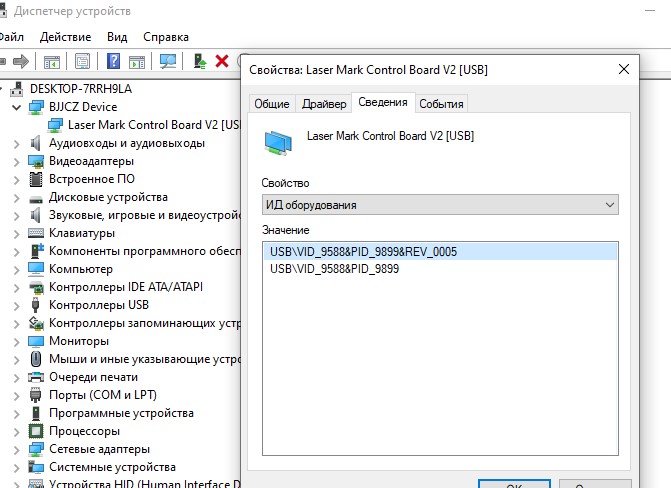671x488 pixels.
Task: Click the forward arrow toolbar icon
Action: tap(21, 62)
